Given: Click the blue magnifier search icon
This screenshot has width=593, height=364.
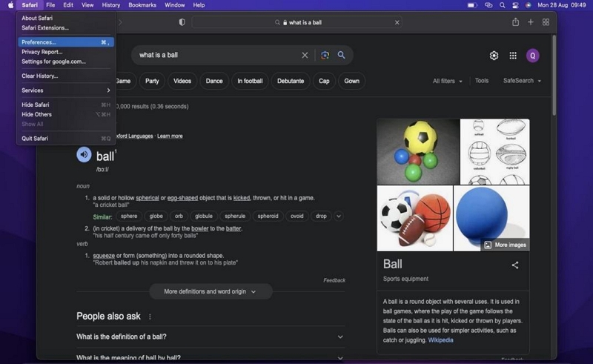Looking at the screenshot, I should pos(342,56).
